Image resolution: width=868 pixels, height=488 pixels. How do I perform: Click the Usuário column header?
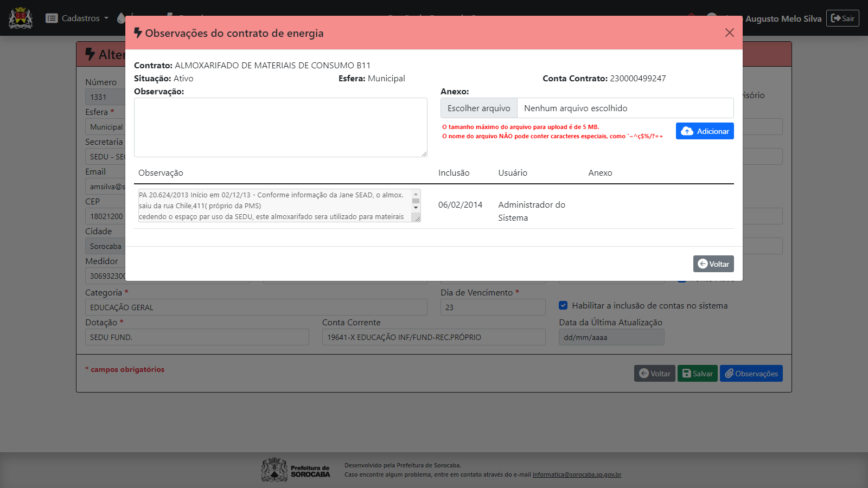(513, 173)
